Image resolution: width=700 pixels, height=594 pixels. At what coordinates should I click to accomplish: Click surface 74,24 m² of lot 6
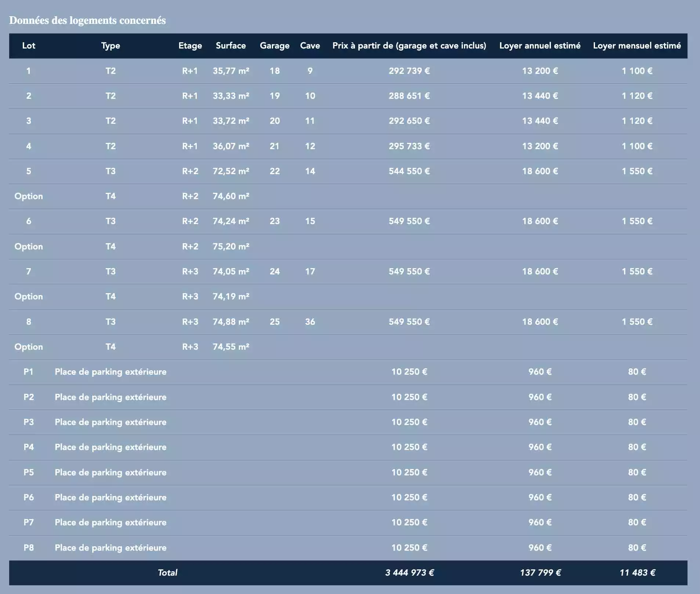coord(231,221)
